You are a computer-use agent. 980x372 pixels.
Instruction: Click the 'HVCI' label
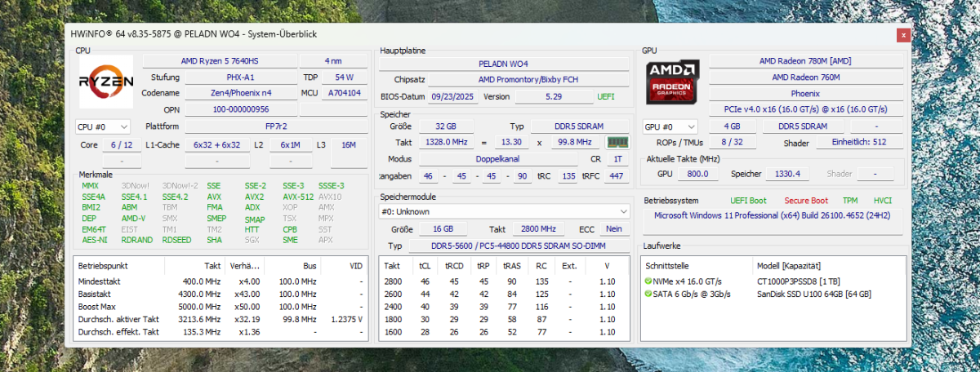pyautogui.click(x=882, y=201)
